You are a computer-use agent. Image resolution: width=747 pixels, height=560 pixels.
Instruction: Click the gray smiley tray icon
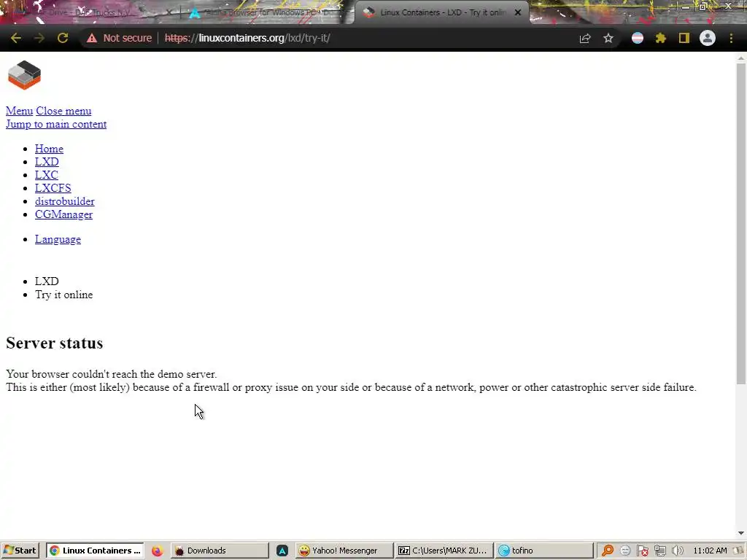coord(625,551)
